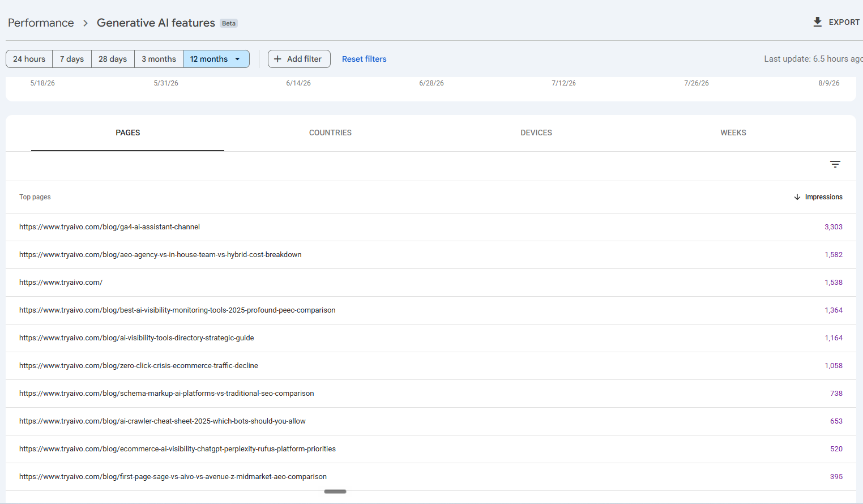863x504 pixels.
Task: Click the 1,538 impressions value
Action: tap(833, 283)
